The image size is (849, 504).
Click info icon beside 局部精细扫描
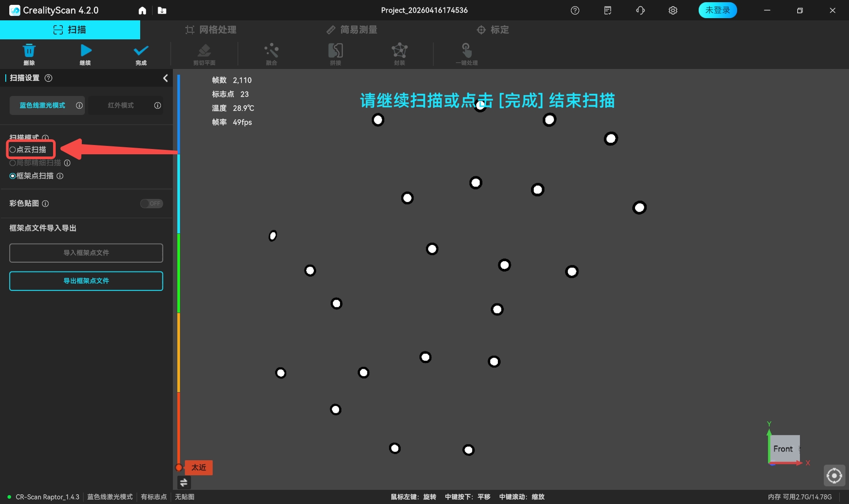click(x=67, y=163)
